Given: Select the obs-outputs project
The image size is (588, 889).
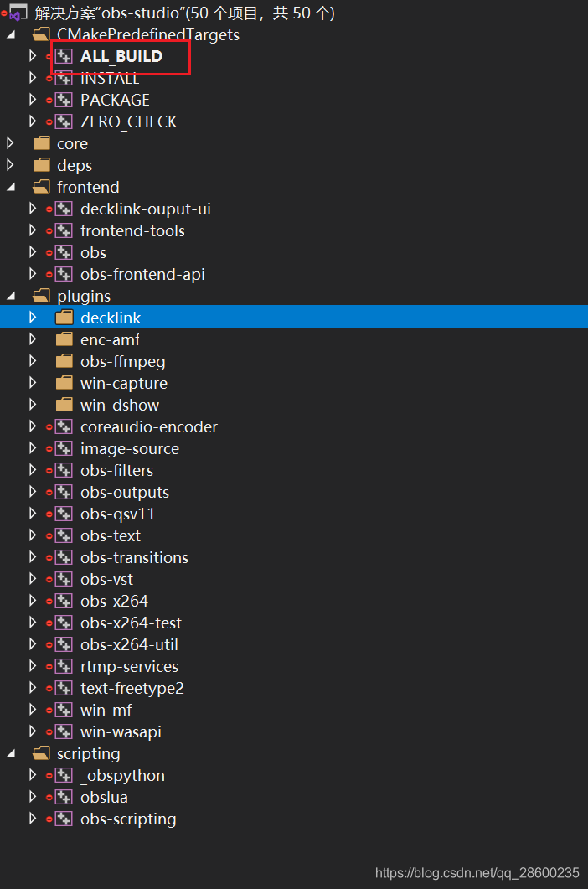Looking at the screenshot, I should [x=125, y=492].
